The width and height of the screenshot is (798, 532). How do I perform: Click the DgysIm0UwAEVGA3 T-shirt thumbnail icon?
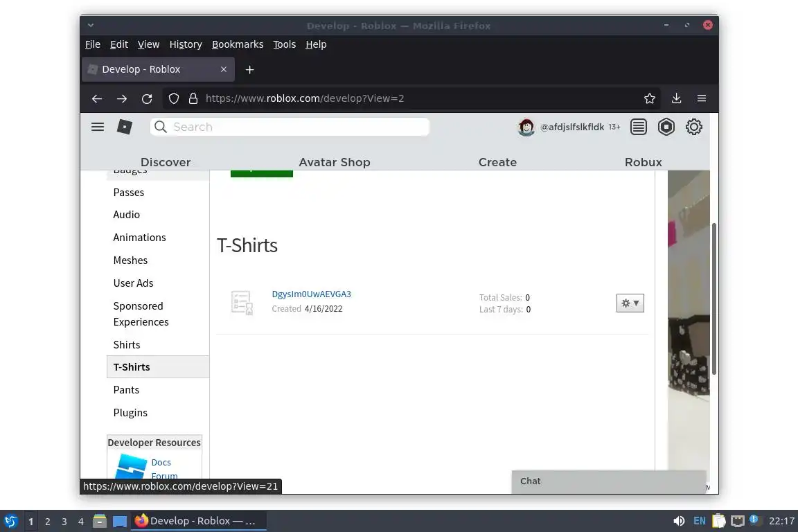[242, 303]
